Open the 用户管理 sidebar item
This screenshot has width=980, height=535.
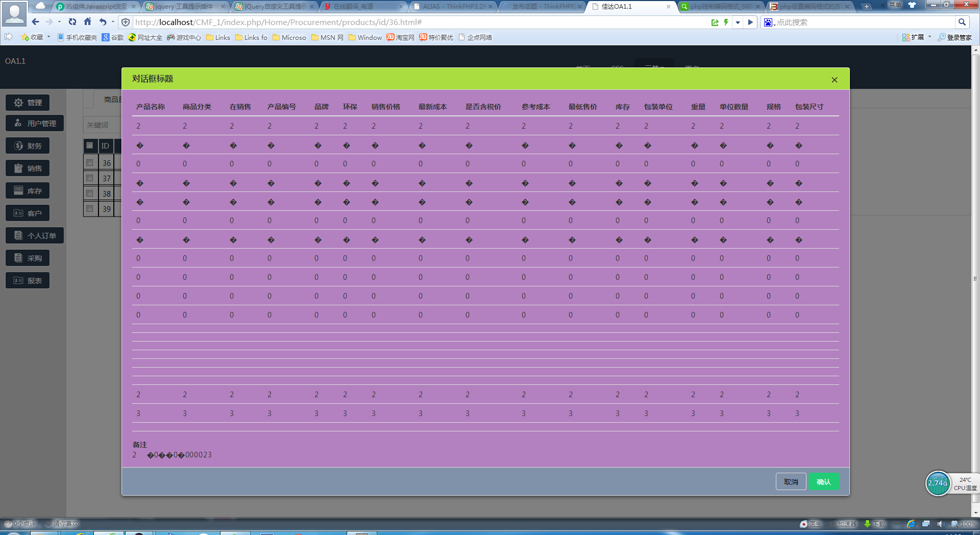point(35,123)
